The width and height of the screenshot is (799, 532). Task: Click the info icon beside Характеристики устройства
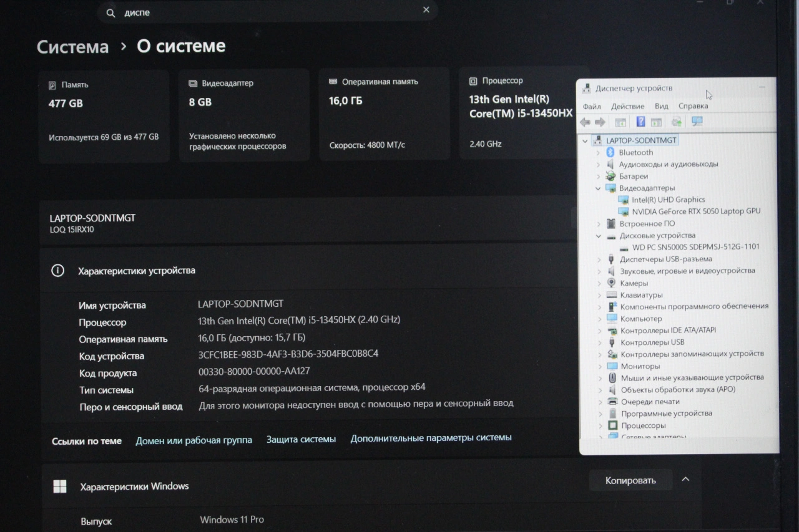point(57,270)
